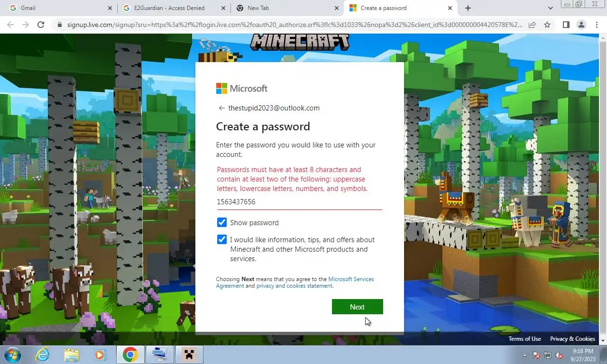Click the Chrome taskbar icon

130,355
